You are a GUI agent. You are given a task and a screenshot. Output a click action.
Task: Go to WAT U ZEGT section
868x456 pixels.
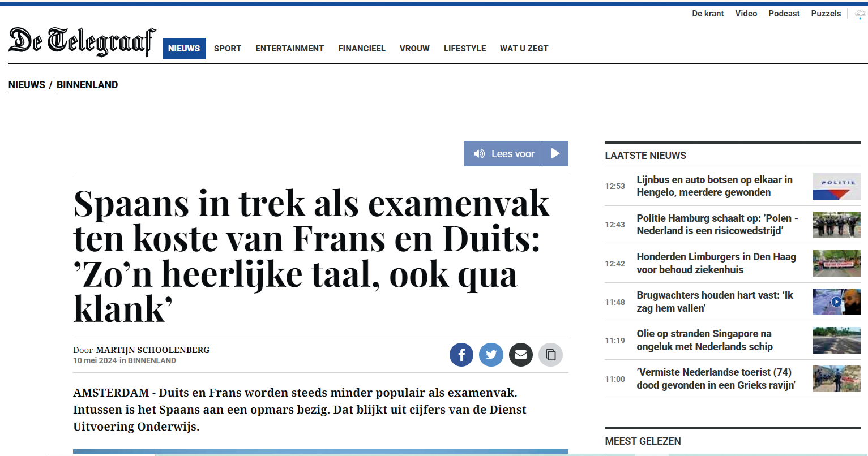pos(524,49)
